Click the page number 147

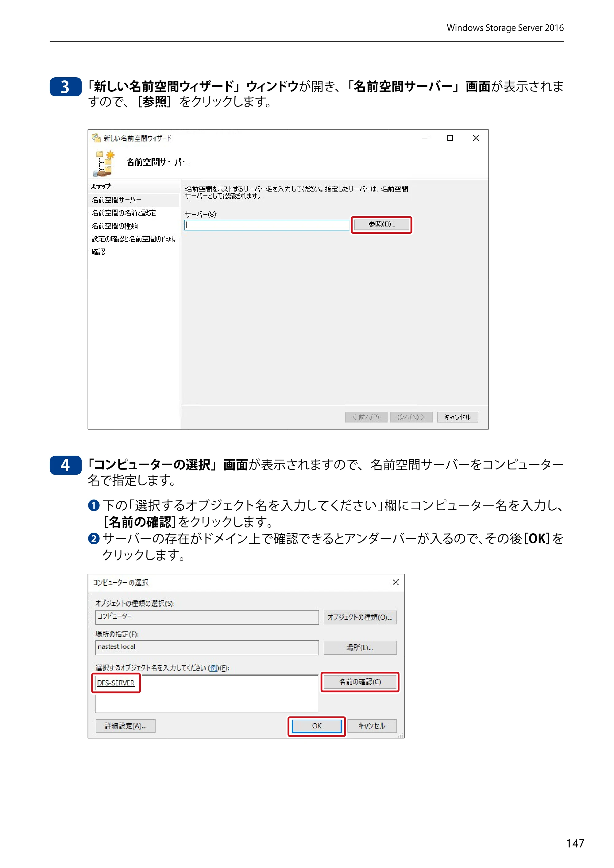[575, 843]
